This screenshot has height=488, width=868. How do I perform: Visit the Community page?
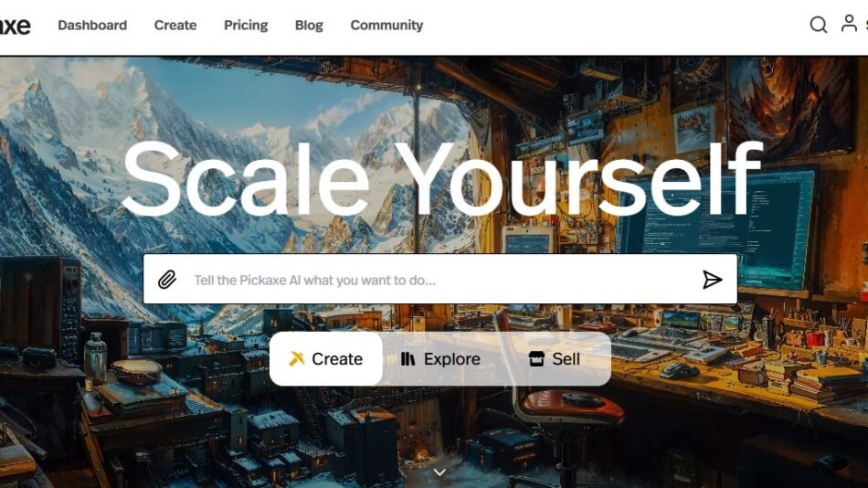tap(386, 25)
